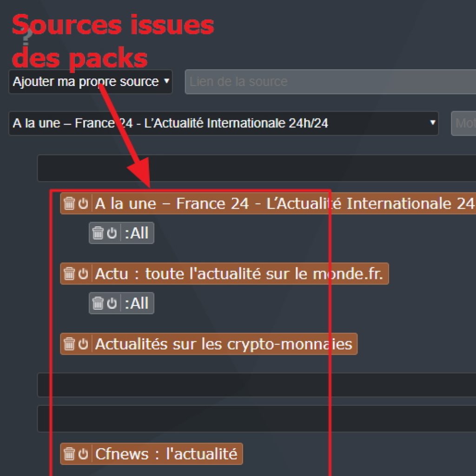Select the :All label under monde.fr source
The image size is (476, 476).
click(x=137, y=303)
